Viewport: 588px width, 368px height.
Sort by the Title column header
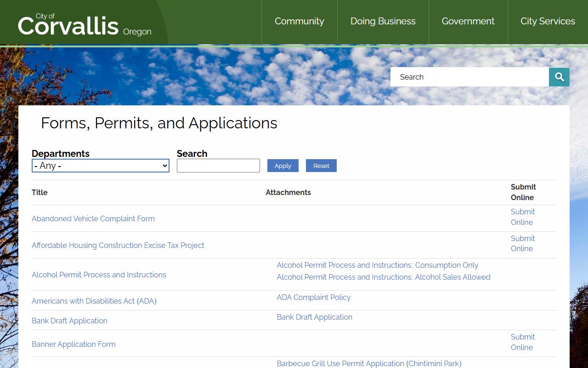(40, 192)
